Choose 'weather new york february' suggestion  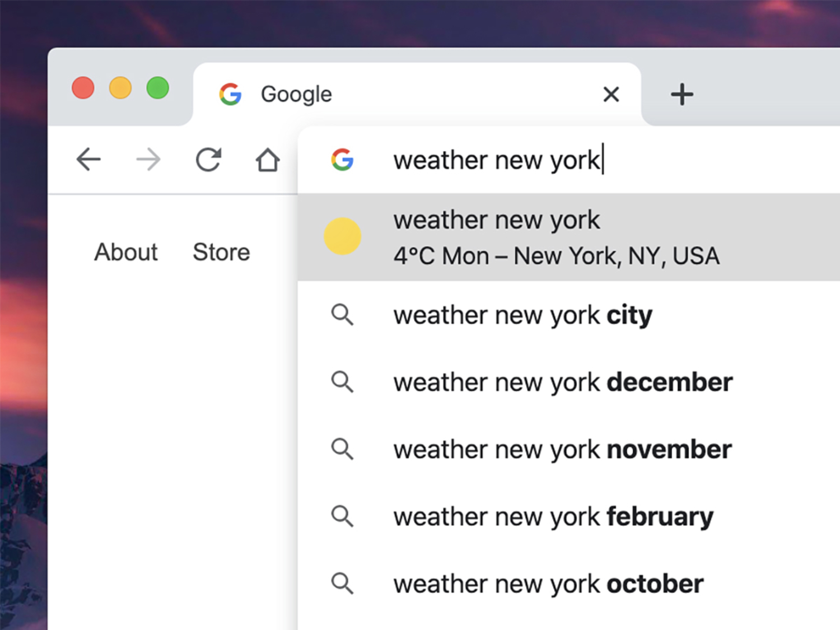pos(553,517)
